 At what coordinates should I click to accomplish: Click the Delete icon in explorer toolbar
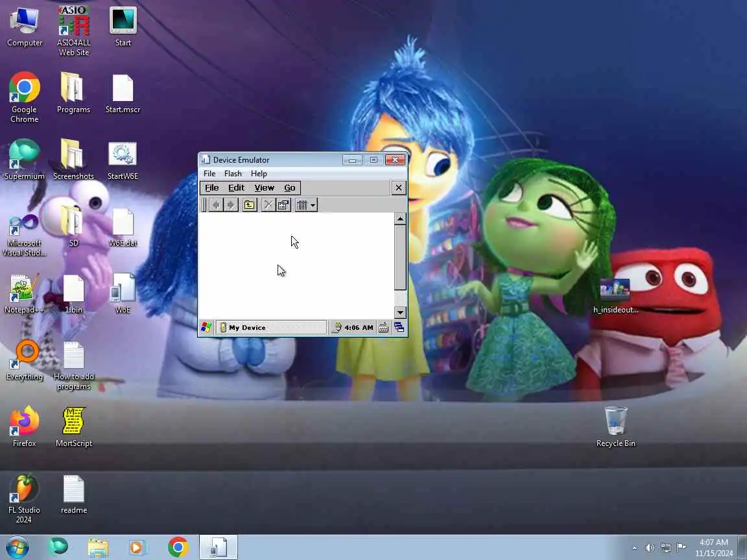(x=268, y=205)
